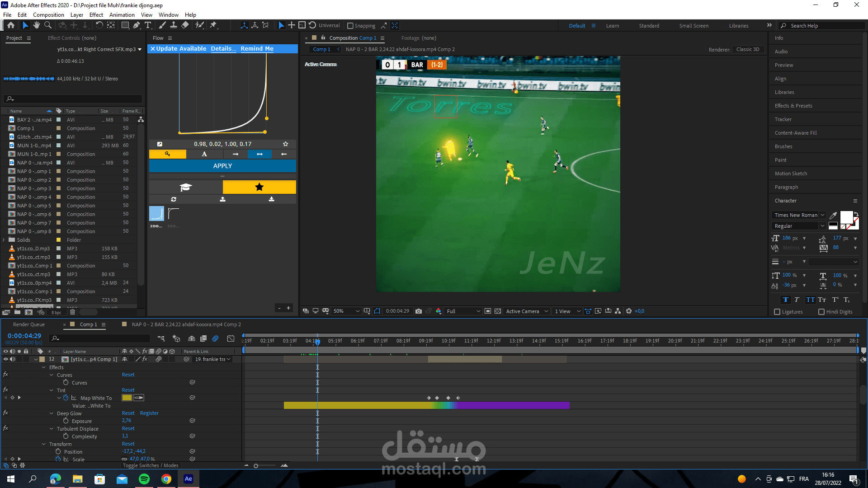Click the Take Snapshot camera icon
Viewport: 868px width, 488px height.
pos(419,311)
